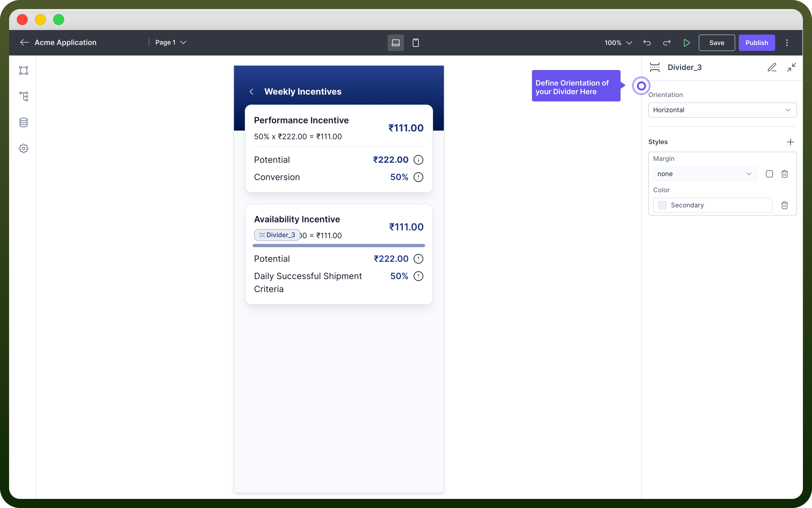
Task: Open the more options kebab menu
Action: point(787,43)
